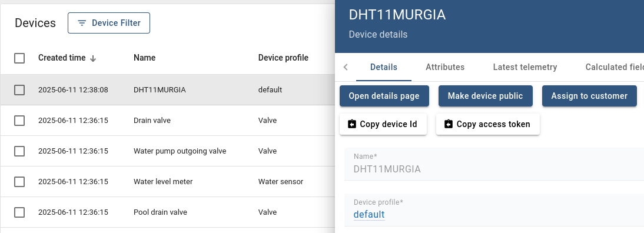Check the Pool drain valve checkbox

click(19, 212)
